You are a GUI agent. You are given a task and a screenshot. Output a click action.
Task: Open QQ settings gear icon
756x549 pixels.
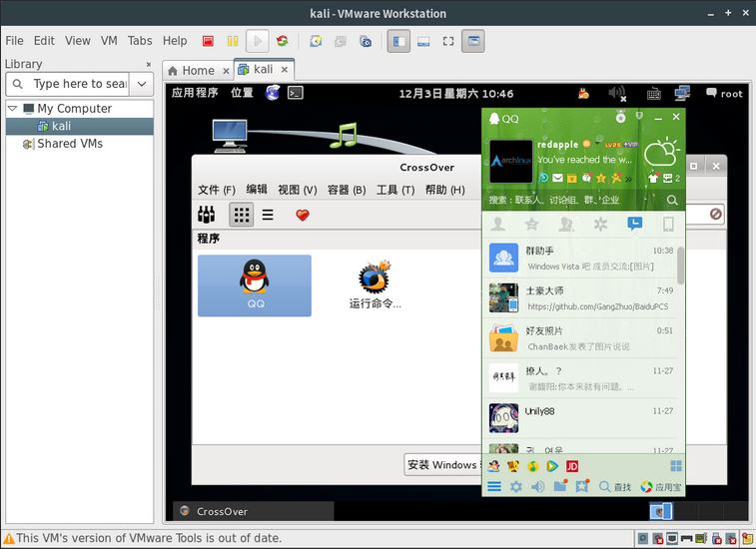click(x=516, y=487)
